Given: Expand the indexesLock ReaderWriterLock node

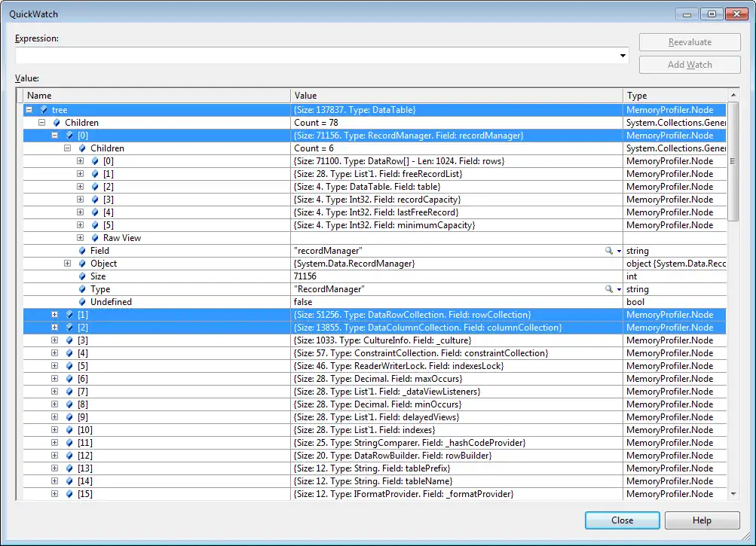Looking at the screenshot, I should 54,365.
